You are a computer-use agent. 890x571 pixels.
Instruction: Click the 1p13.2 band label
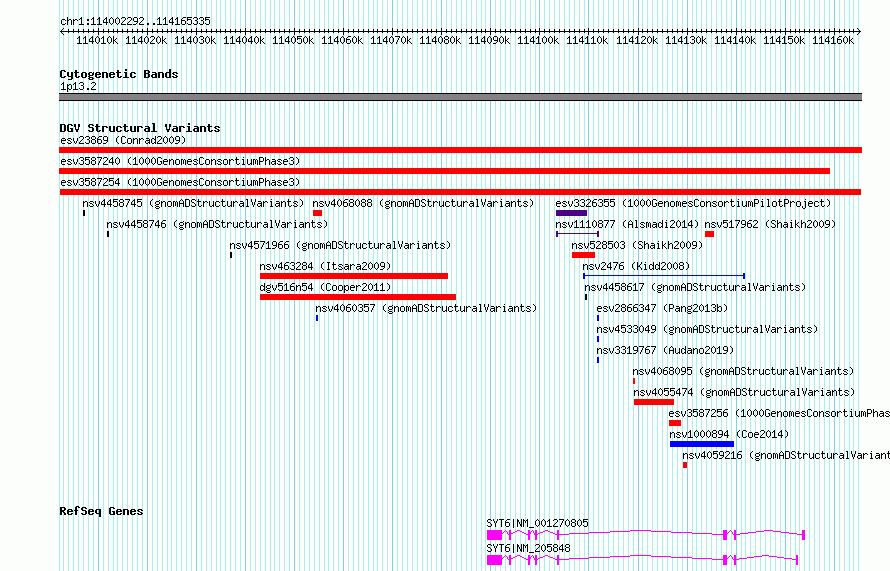pyautogui.click(x=78, y=86)
